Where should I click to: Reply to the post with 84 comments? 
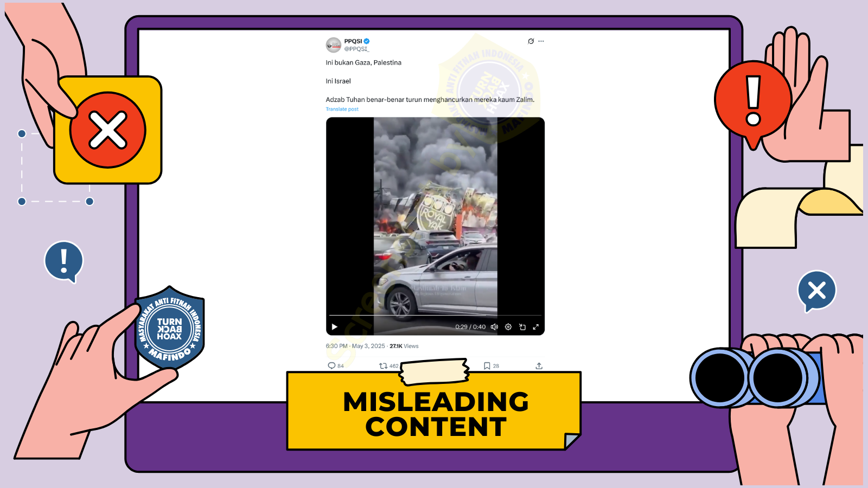(x=332, y=366)
